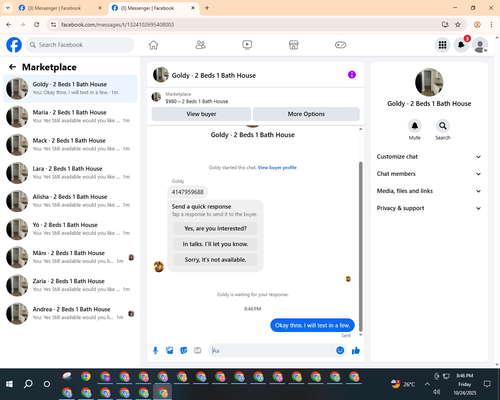Open conversation information purple icon

[352, 75]
